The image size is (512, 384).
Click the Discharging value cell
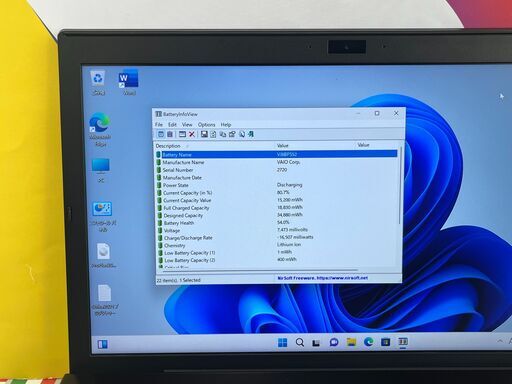point(289,185)
